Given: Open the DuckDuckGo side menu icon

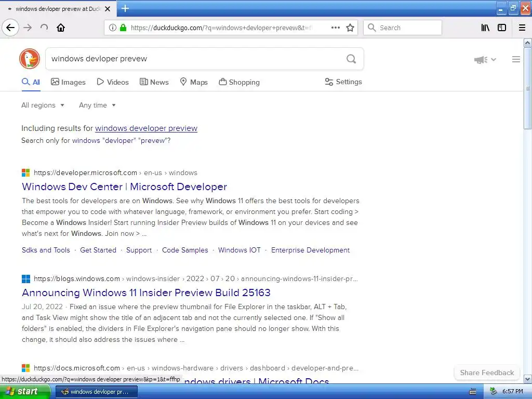Looking at the screenshot, I should click(x=516, y=59).
